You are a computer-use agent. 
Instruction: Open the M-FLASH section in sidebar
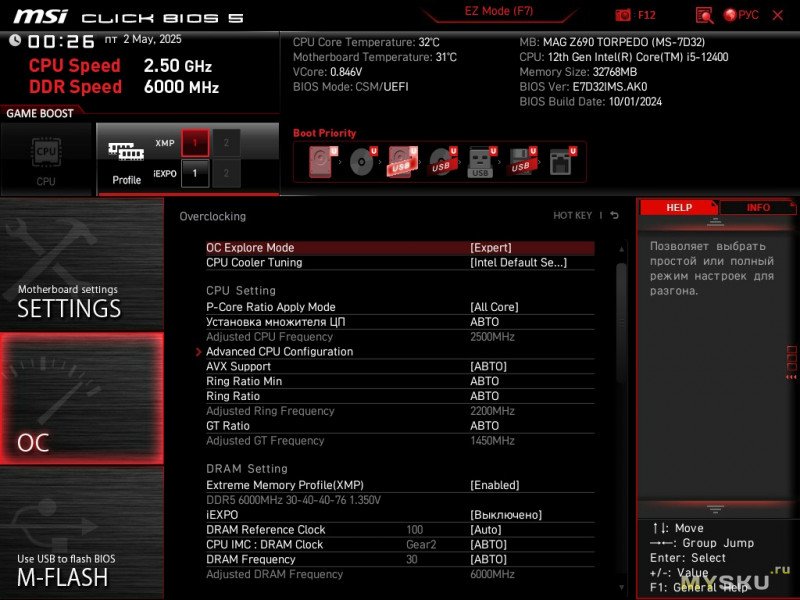coord(82,533)
